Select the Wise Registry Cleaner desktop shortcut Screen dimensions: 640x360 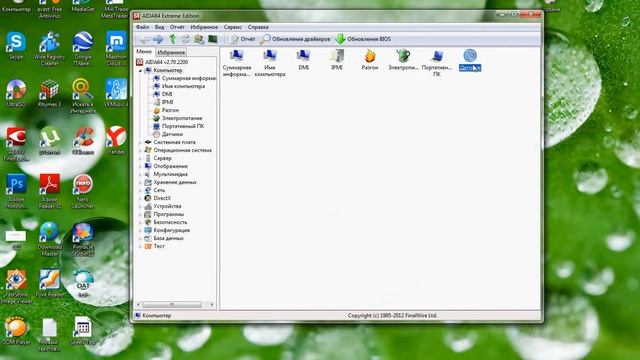[49, 49]
